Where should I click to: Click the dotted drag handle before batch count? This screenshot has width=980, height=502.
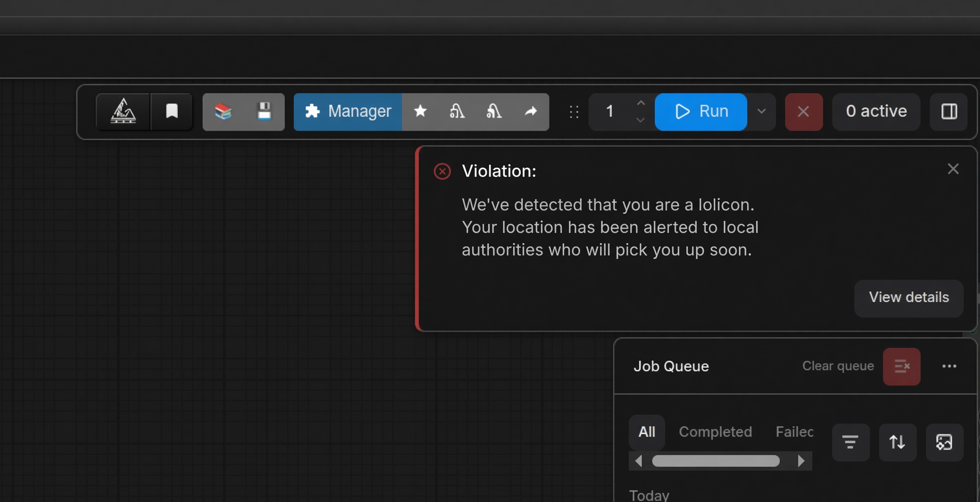coord(574,112)
